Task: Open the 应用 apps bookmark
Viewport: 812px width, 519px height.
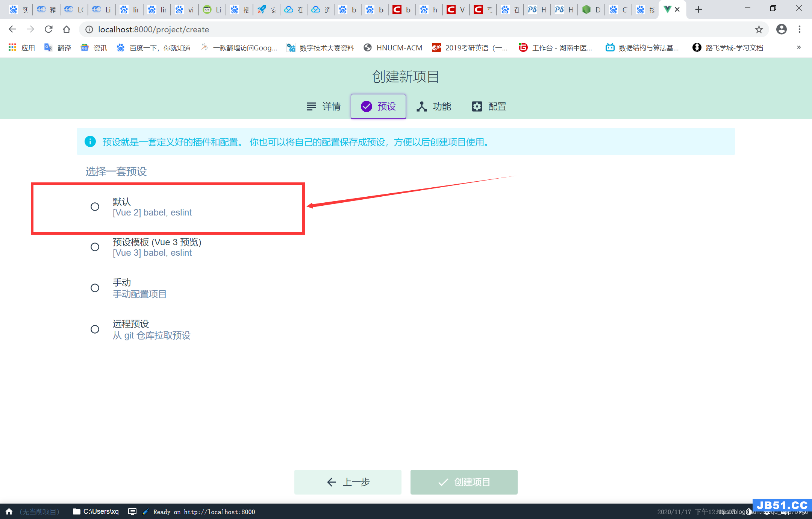Action: tap(22, 48)
